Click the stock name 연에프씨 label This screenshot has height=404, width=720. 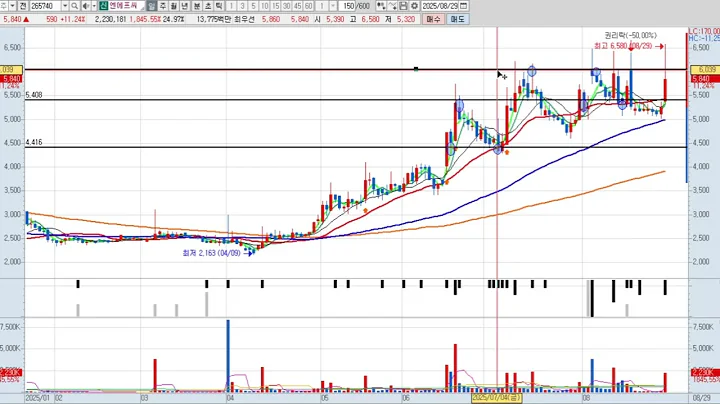123,6
